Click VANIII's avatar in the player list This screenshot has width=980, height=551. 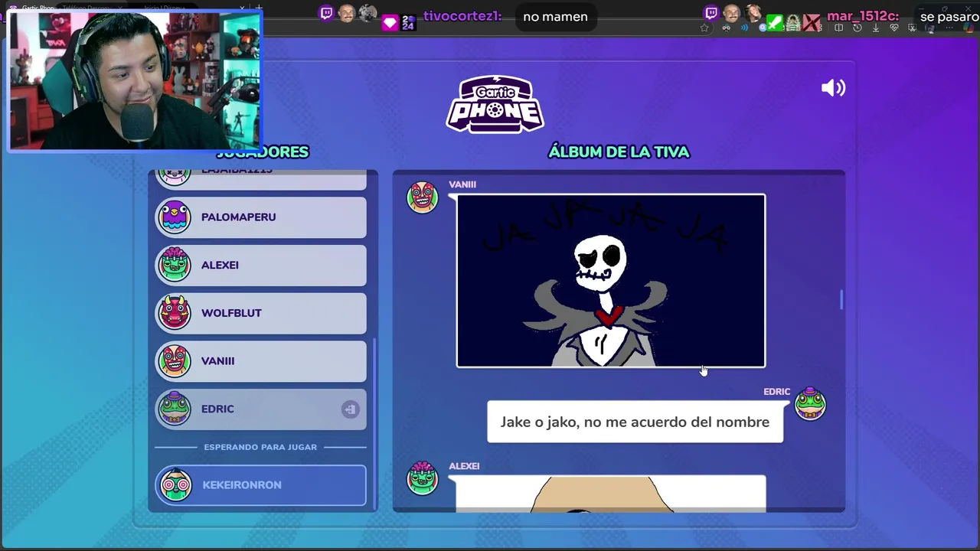(175, 361)
